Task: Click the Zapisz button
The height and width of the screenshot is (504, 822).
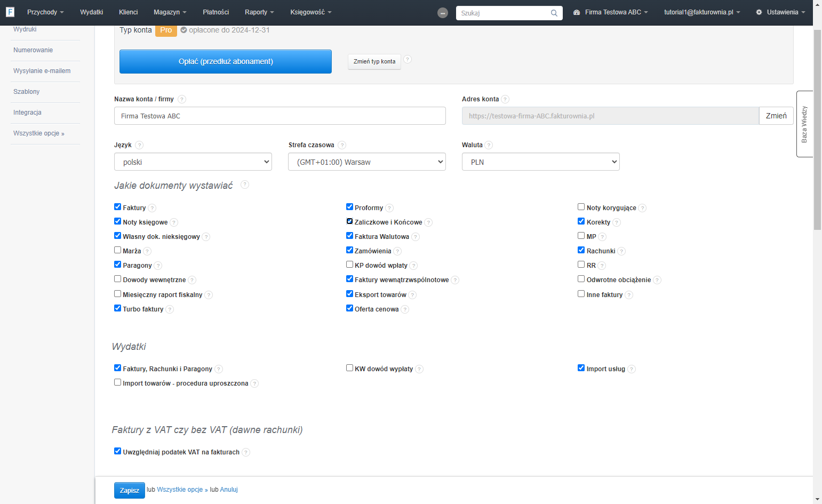Action: click(x=130, y=491)
